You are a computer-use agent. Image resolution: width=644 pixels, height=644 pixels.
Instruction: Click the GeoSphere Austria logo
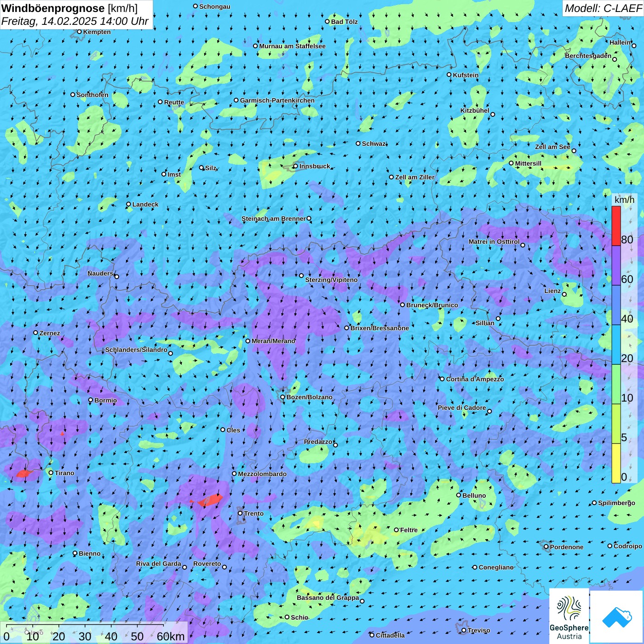[x=569, y=616]
